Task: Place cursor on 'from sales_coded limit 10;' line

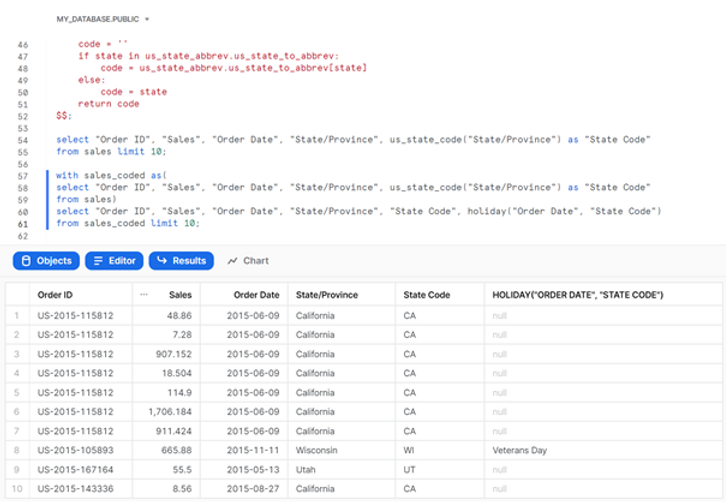Action: tap(128, 223)
